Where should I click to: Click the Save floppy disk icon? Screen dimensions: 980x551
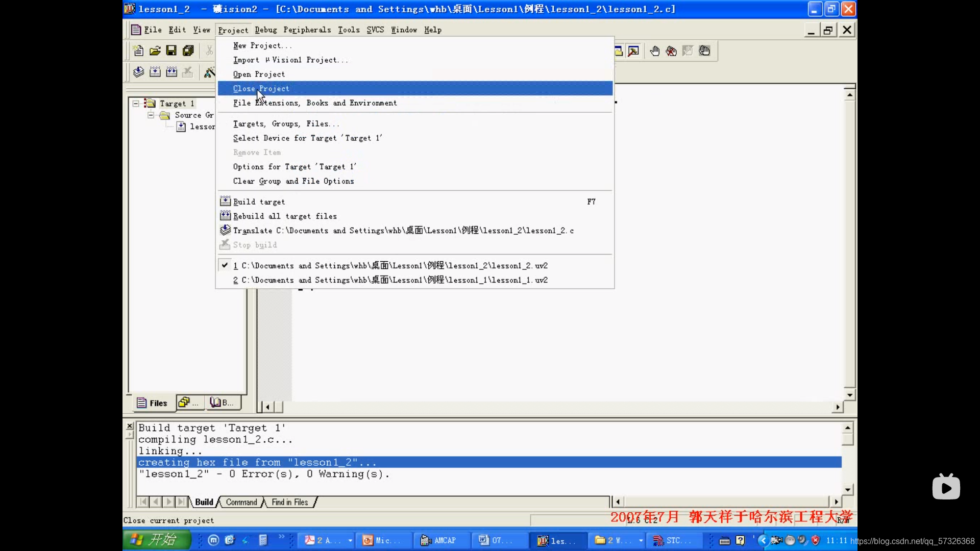click(x=171, y=51)
